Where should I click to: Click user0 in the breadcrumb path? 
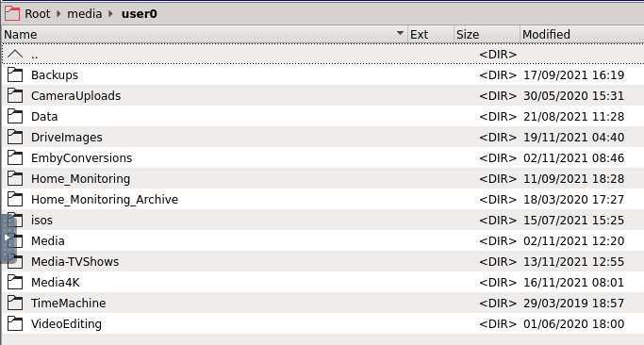pyautogui.click(x=140, y=13)
